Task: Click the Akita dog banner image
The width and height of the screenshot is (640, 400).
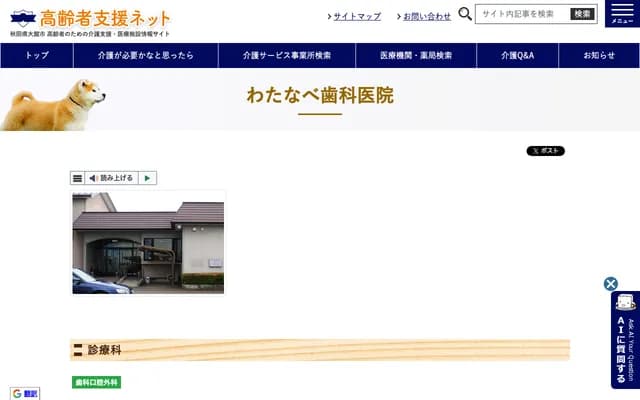Action: coord(53,105)
